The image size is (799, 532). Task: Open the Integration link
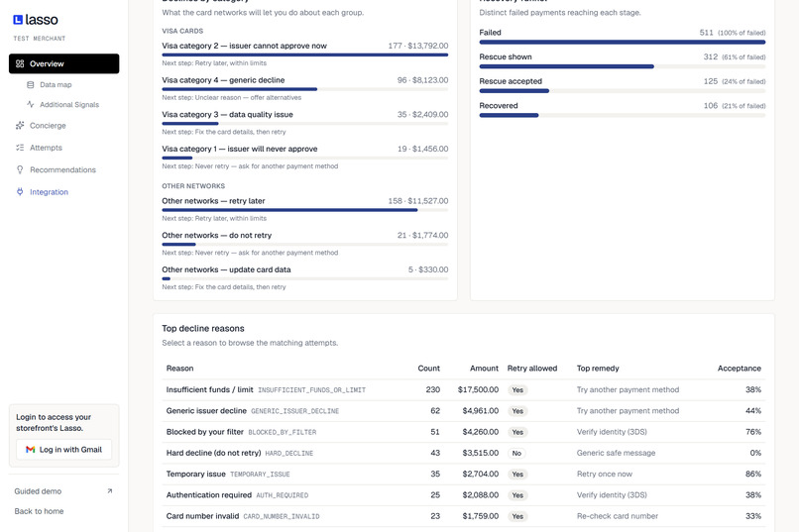49,192
